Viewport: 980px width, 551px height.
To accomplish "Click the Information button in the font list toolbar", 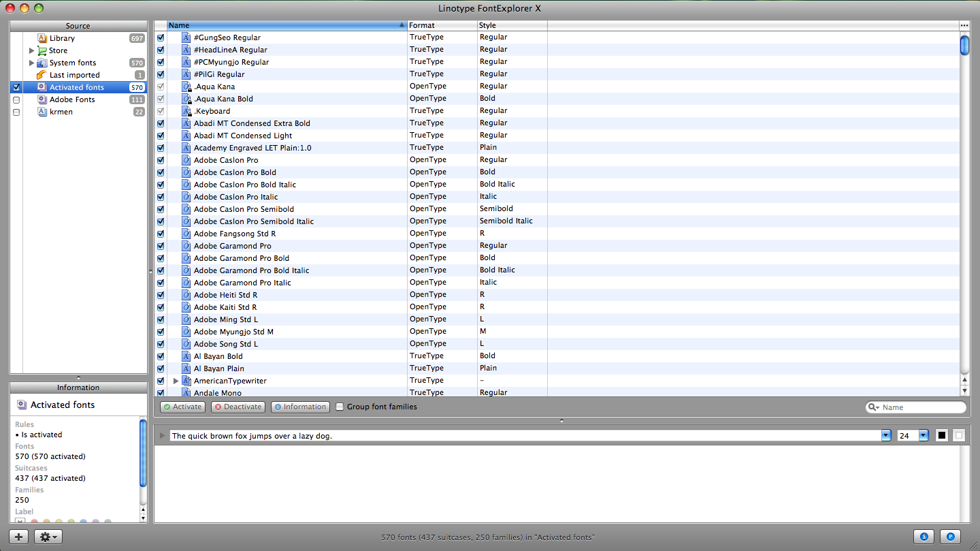I will (300, 407).
